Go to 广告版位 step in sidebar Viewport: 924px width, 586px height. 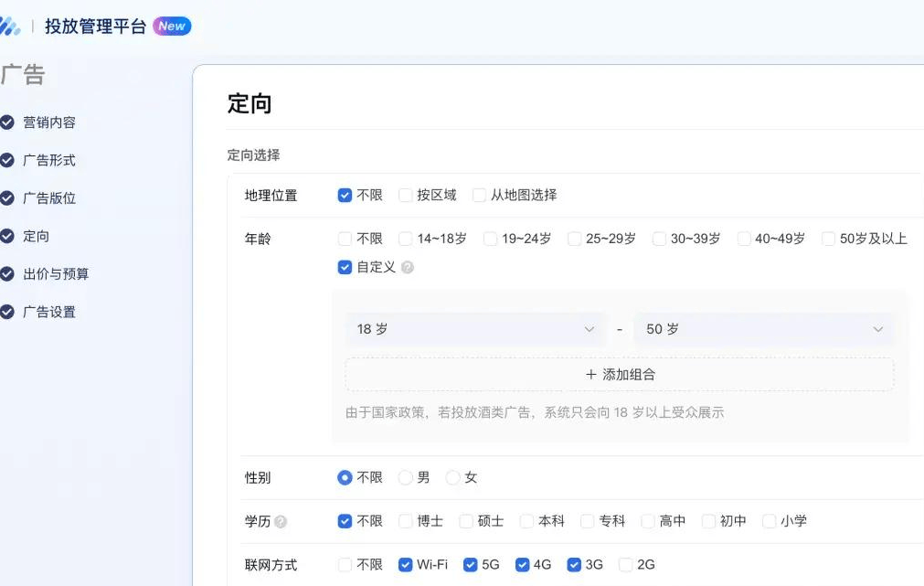tap(49, 198)
